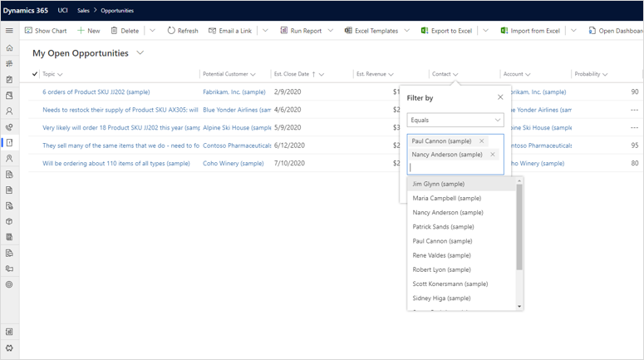Remove Paul Cannon (sample) filter tag

point(481,141)
